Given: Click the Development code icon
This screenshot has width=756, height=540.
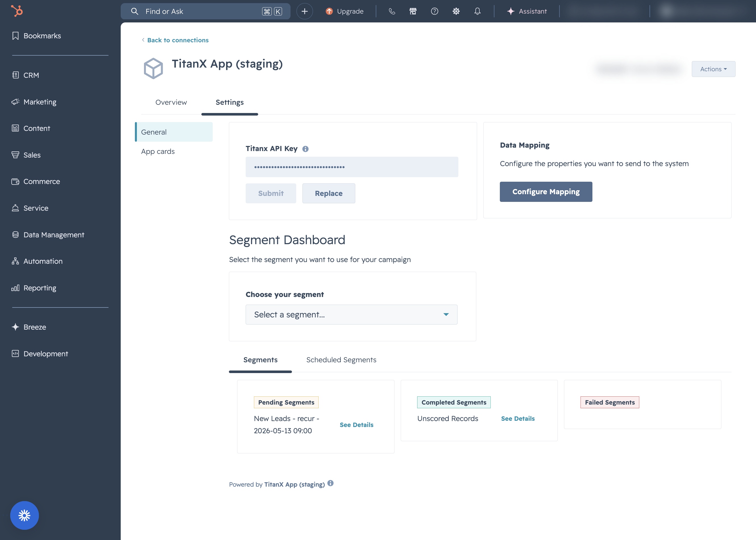Looking at the screenshot, I should click(15, 353).
